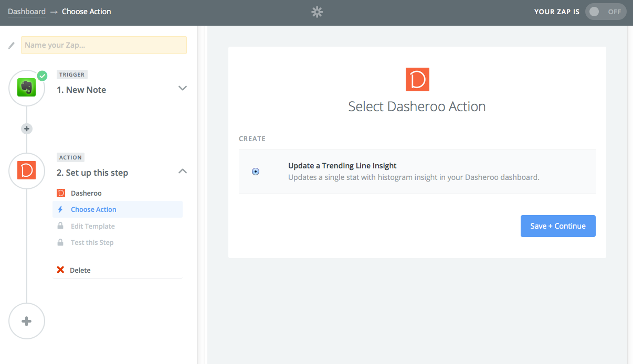The image size is (633, 364).
Task: Click the YOUR ZAP IS label
Action: 557,12
